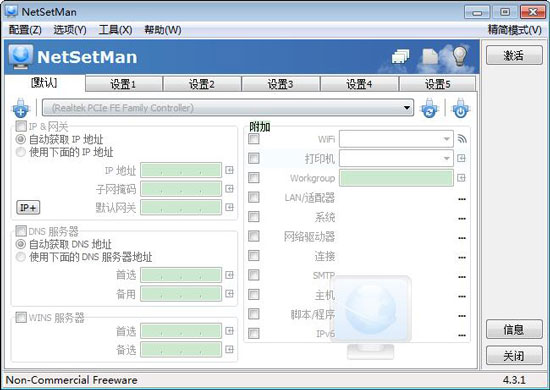550x390 pixels.
Task: Click the IP 地址 input field
Action: click(181, 170)
